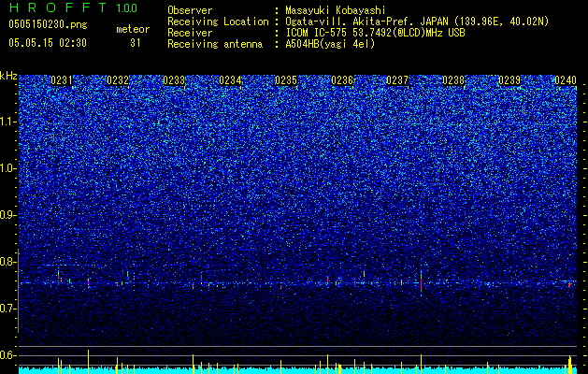Viewport: 588px width, 374px height.
Task: Click the time marker 0237
Action: click(x=397, y=80)
